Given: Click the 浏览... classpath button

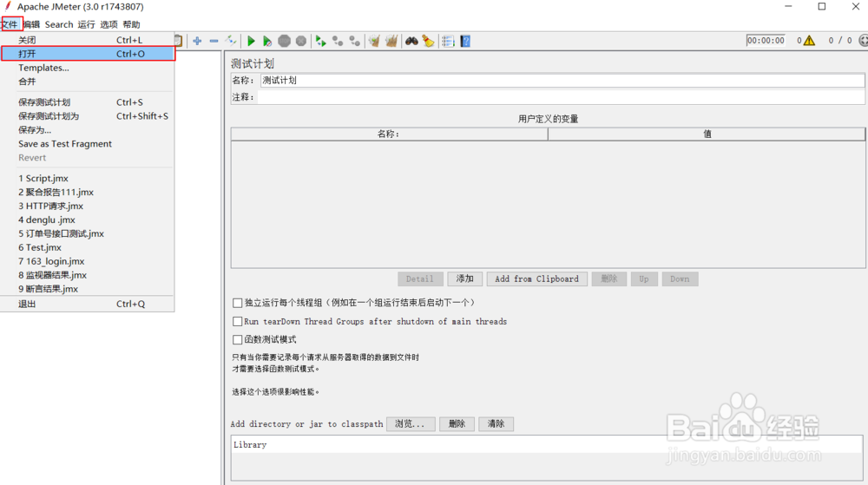Looking at the screenshot, I should coord(411,423).
